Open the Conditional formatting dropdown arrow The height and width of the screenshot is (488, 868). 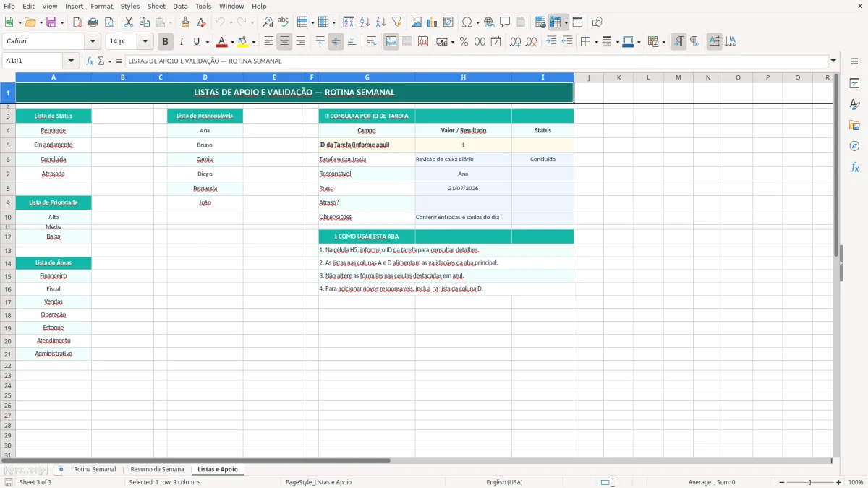tap(663, 42)
